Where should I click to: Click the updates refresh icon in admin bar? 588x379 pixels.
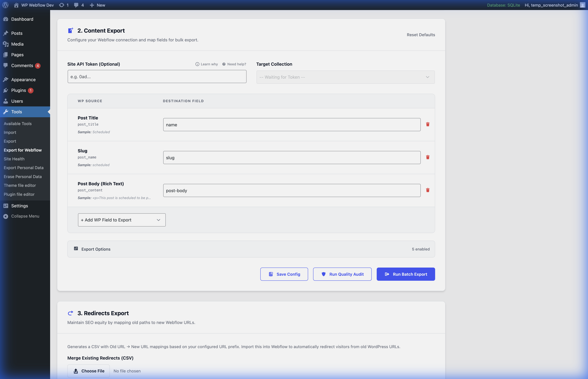(x=62, y=5)
